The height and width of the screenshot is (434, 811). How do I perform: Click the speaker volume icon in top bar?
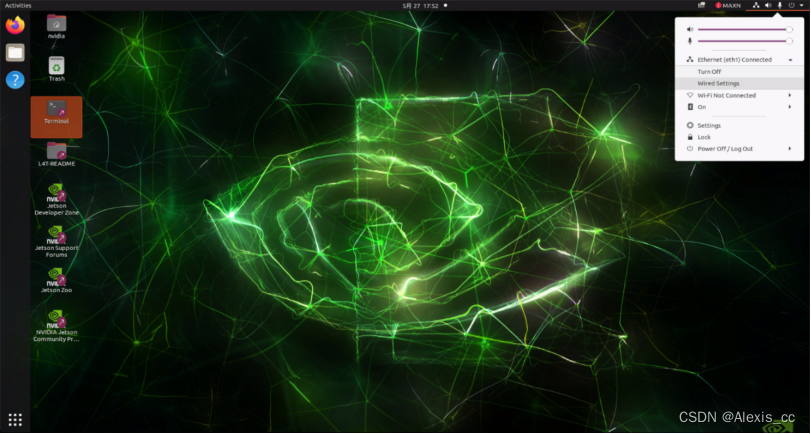pyautogui.click(x=768, y=6)
